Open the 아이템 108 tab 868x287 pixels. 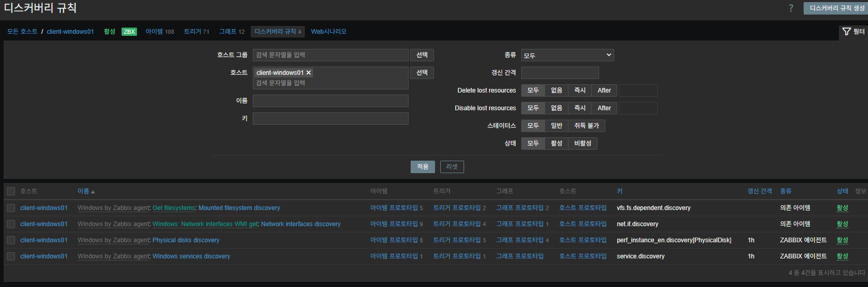[x=160, y=32]
